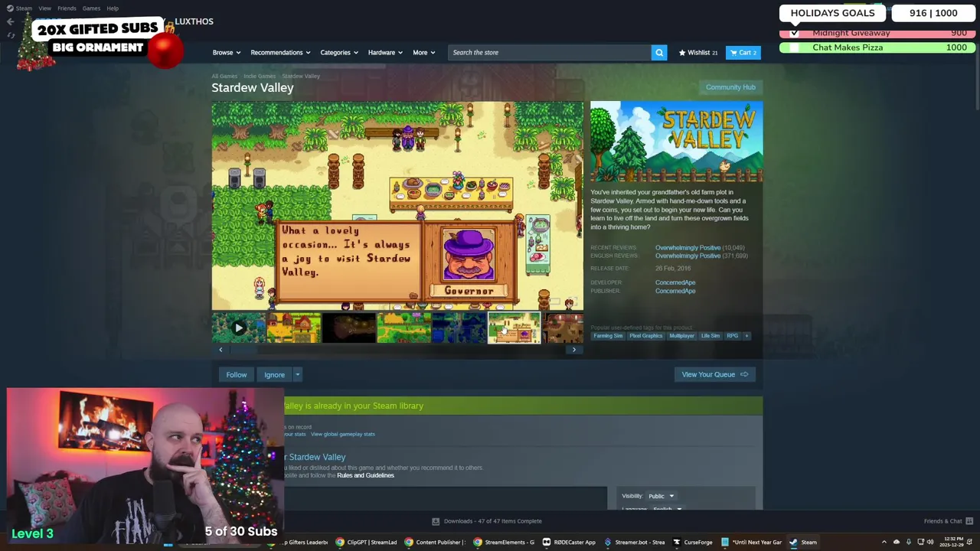Click the Ignore button

point(274,375)
